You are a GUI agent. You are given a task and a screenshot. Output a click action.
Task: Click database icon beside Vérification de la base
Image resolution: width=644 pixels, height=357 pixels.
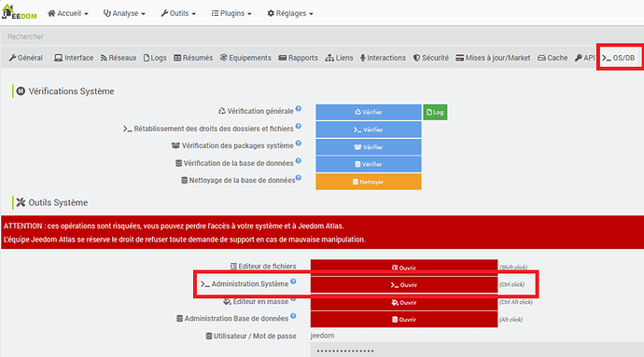(x=178, y=163)
